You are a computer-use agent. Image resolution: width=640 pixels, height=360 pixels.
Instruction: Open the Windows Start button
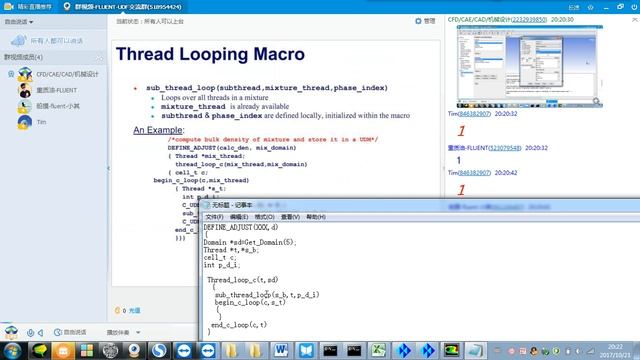(12, 351)
